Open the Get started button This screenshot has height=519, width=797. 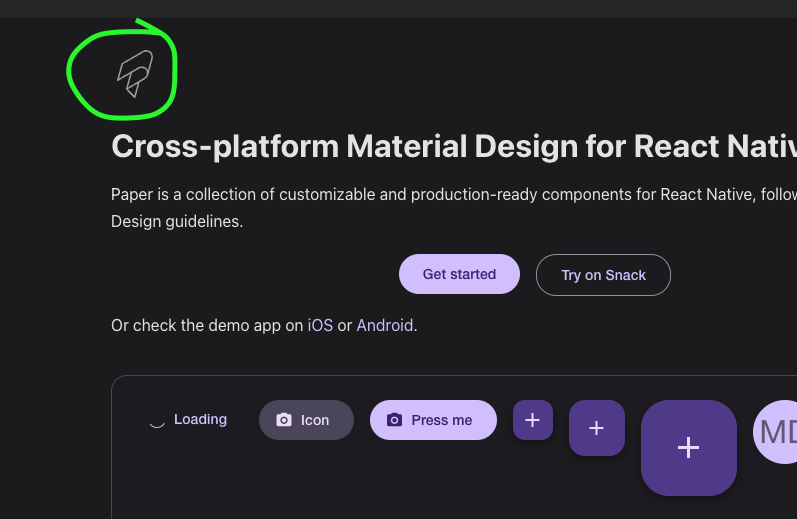click(459, 274)
